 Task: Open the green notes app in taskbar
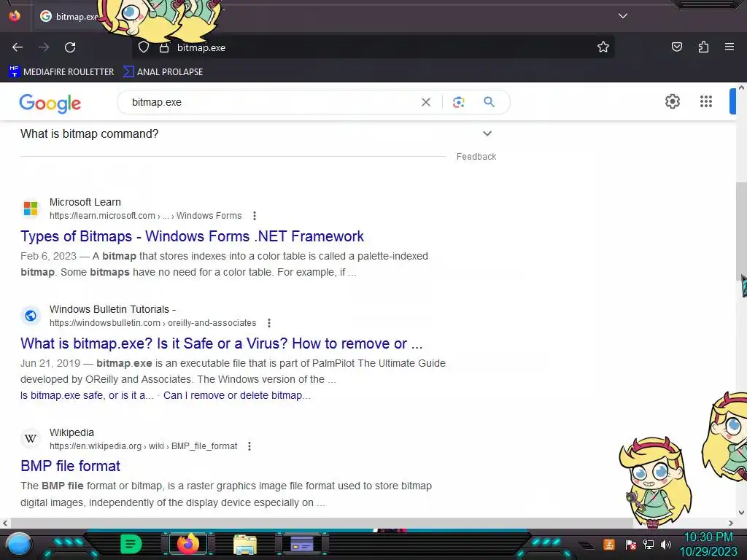tap(131, 544)
